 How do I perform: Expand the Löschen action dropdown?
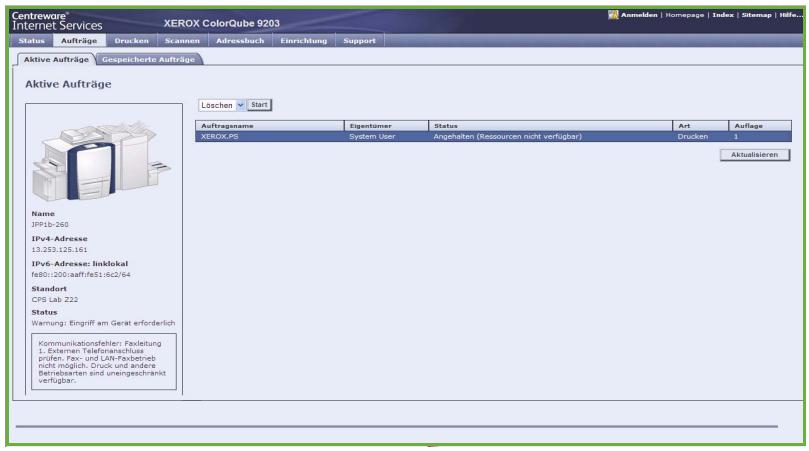coord(221,105)
